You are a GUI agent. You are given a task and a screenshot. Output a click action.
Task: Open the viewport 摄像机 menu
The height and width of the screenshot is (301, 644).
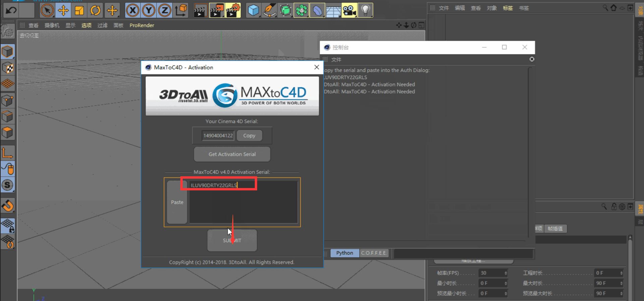[52, 25]
